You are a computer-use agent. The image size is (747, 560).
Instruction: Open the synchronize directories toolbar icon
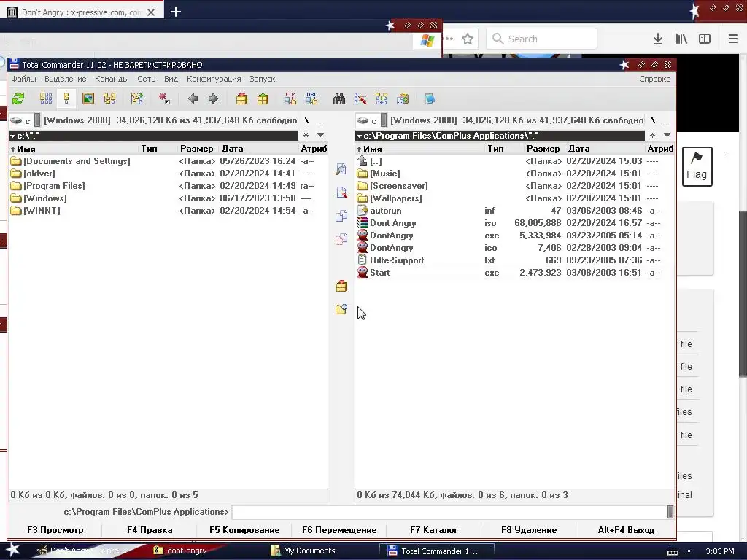click(382, 98)
